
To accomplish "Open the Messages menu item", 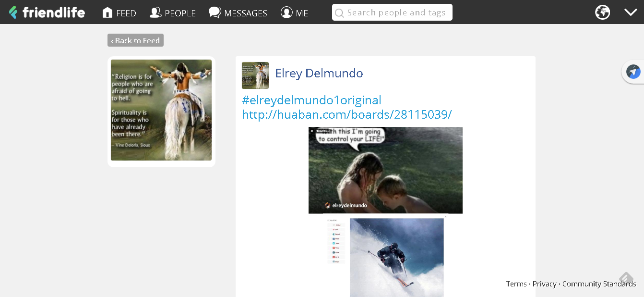I will tap(238, 12).
